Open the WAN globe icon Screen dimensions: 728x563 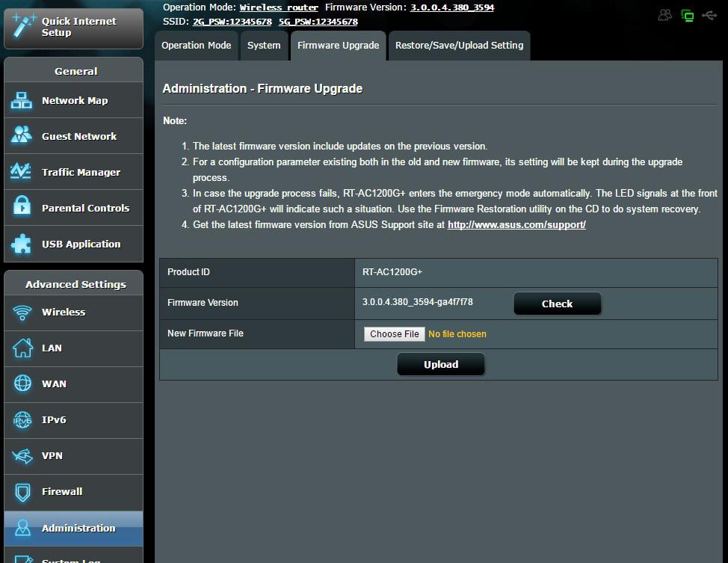[22, 384]
